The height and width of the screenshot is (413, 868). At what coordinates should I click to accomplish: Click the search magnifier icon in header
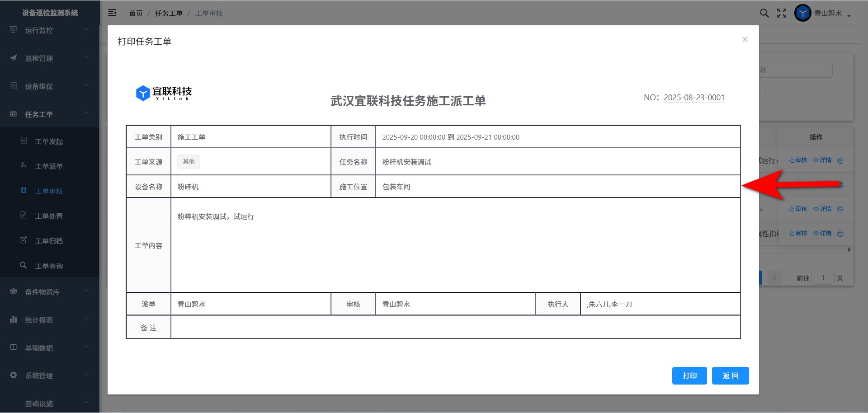pos(764,13)
